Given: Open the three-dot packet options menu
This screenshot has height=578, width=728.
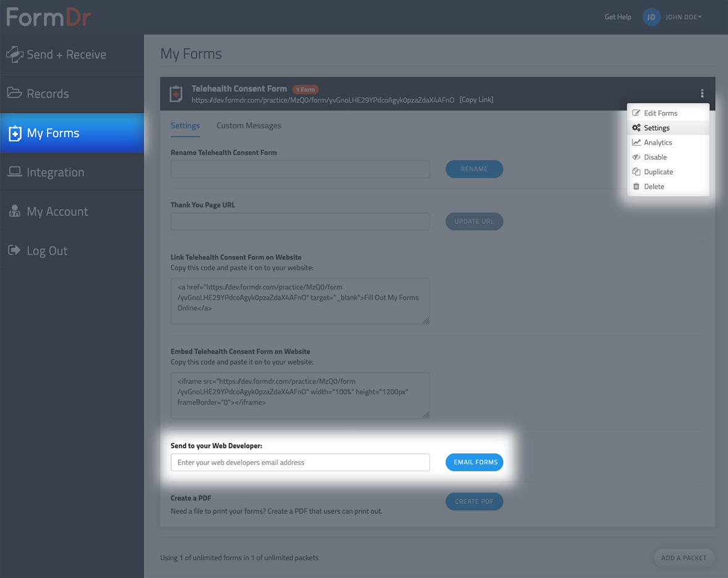Looking at the screenshot, I should point(702,93).
